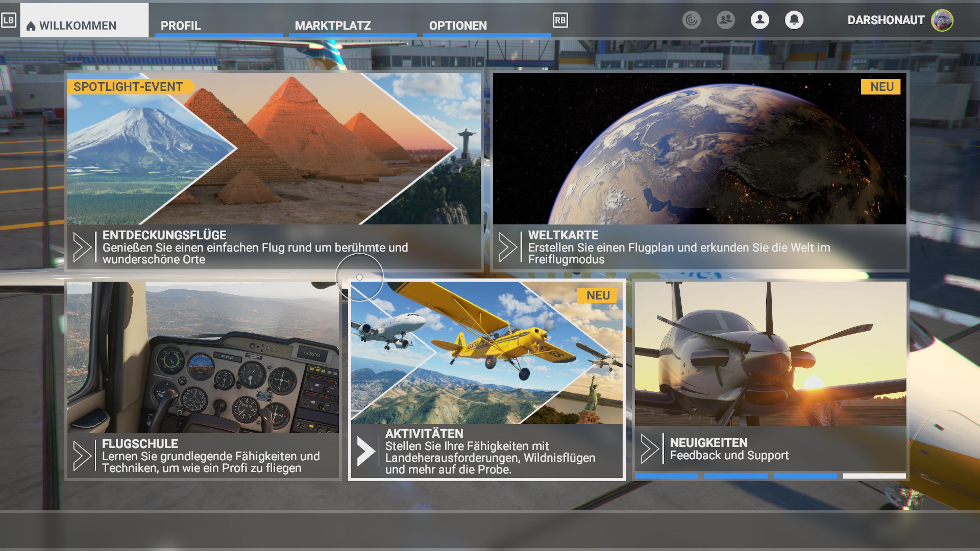Open the notifications bell icon

(x=794, y=20)
